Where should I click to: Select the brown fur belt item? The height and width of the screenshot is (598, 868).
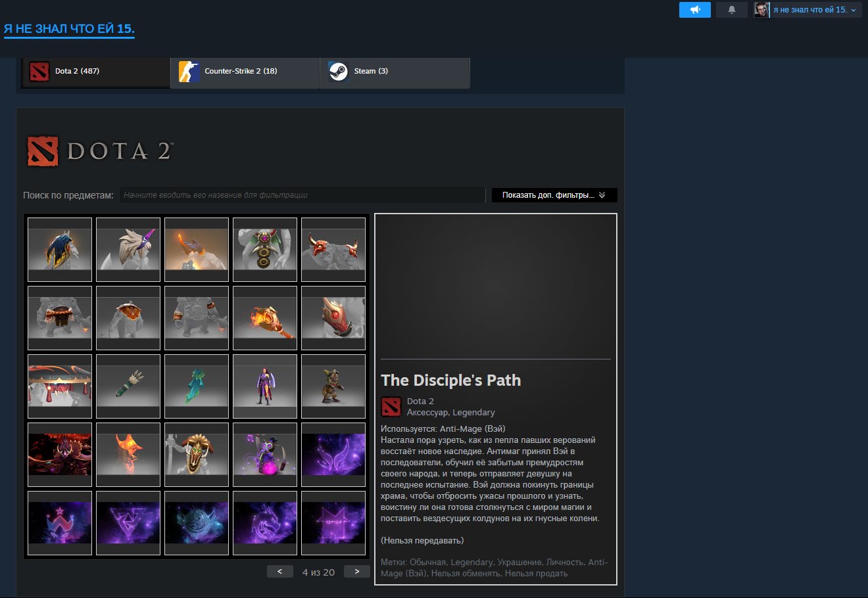click(x=60, y=318)
